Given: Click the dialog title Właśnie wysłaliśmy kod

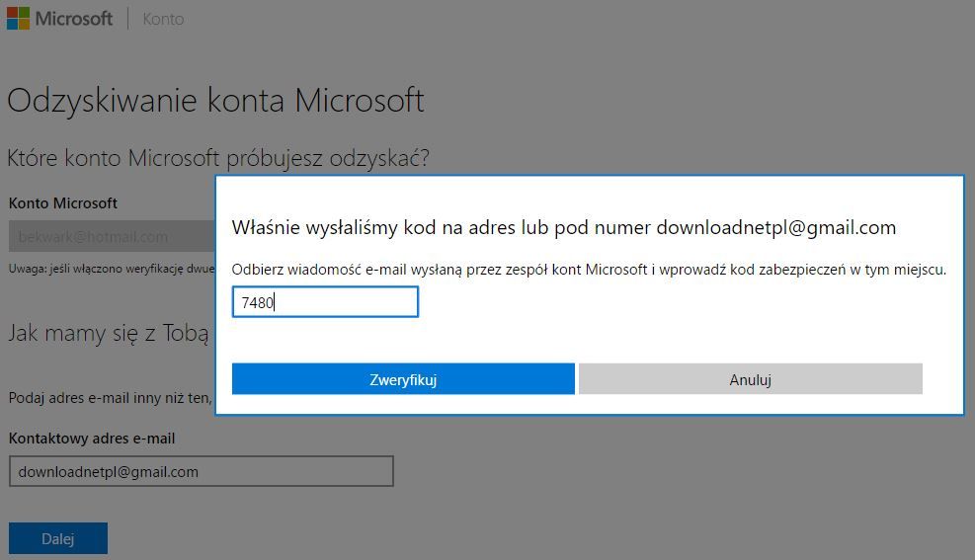Looking at the screenshot, I should (563, 227).
